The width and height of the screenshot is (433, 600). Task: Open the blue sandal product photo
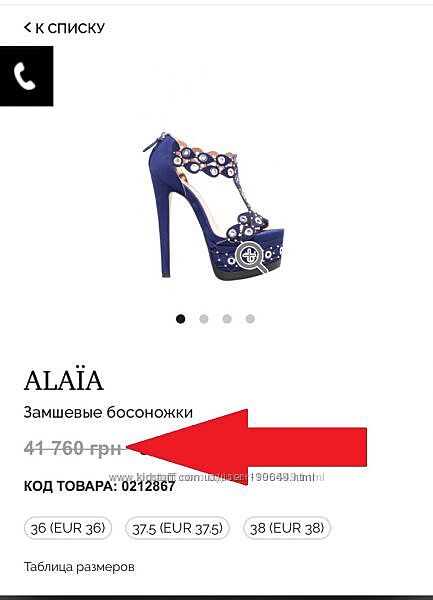tap(214, 205)
